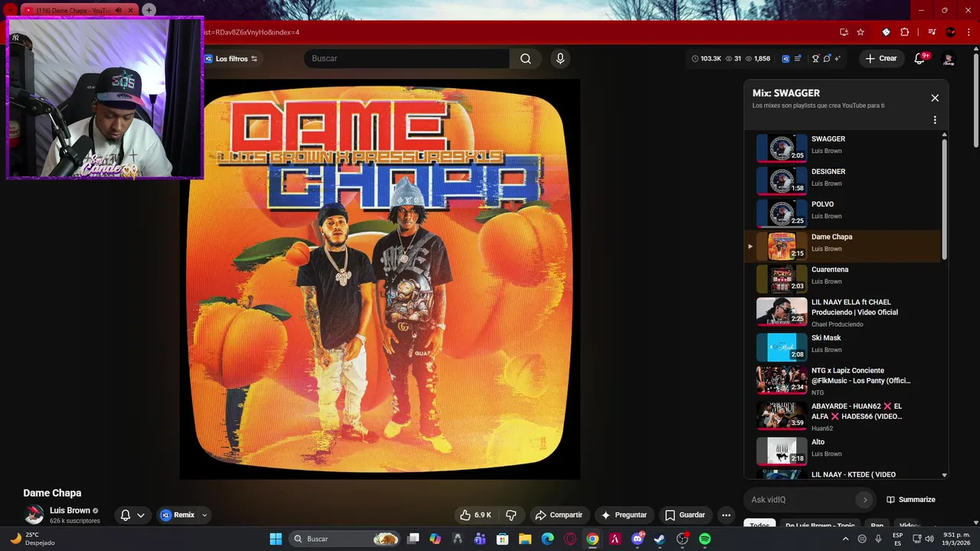
Task: Open the media control music-note icon
Action: click(x=932, y=32)
